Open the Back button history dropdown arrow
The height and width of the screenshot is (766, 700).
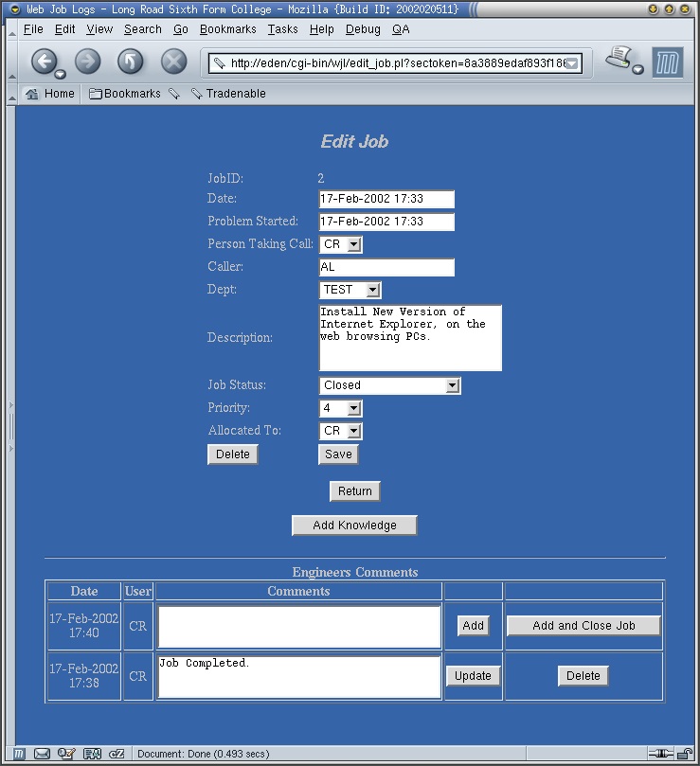[60, 74]
